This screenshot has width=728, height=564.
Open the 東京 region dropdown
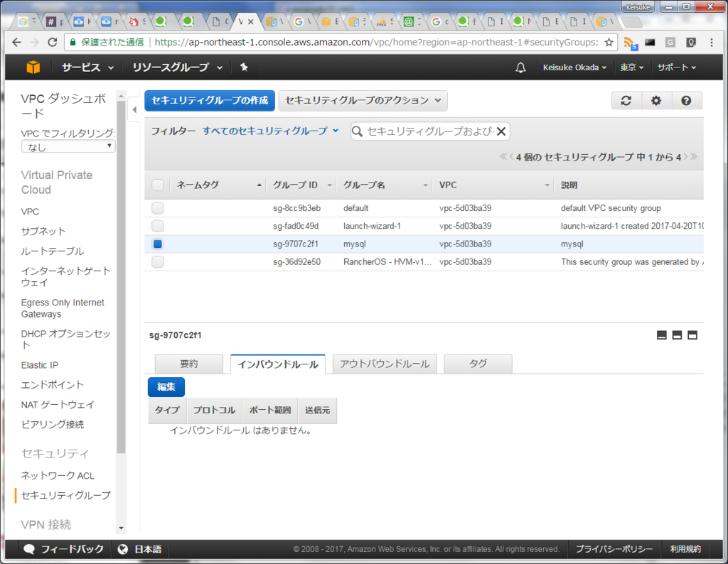point(632,67)
